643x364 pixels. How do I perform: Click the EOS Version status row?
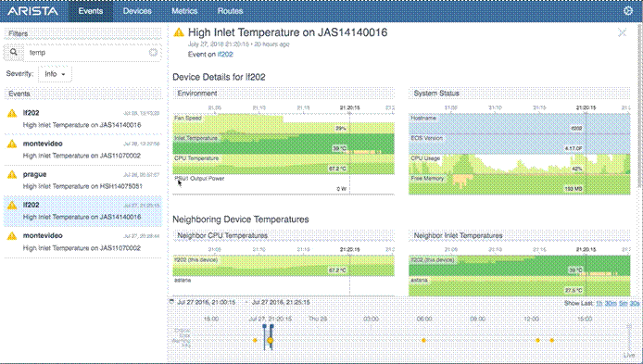tap(519, 144)
